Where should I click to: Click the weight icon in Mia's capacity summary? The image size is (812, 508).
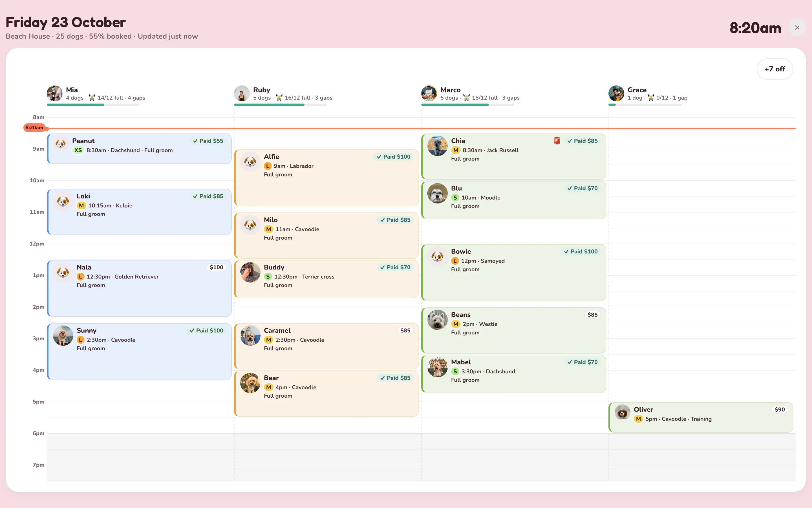coord(92,98)
